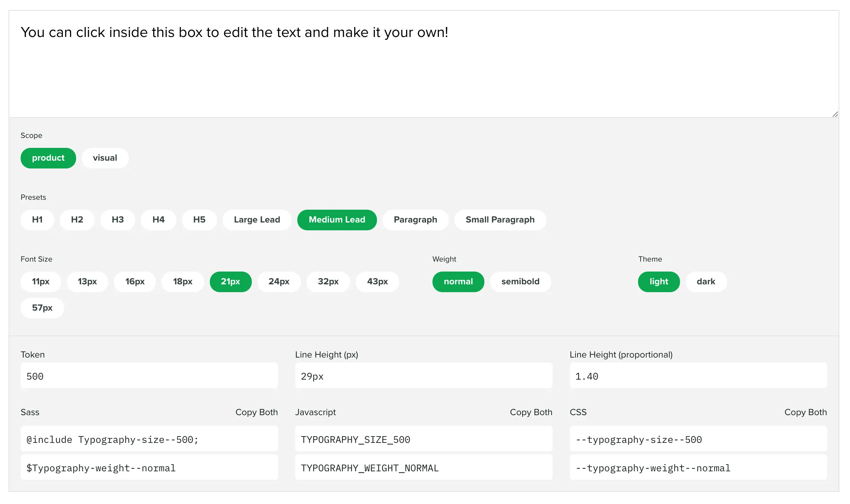Toggle the semibold weight option
Image resolution: width=850 pixels, height=504 pixels.
[520, 282]
